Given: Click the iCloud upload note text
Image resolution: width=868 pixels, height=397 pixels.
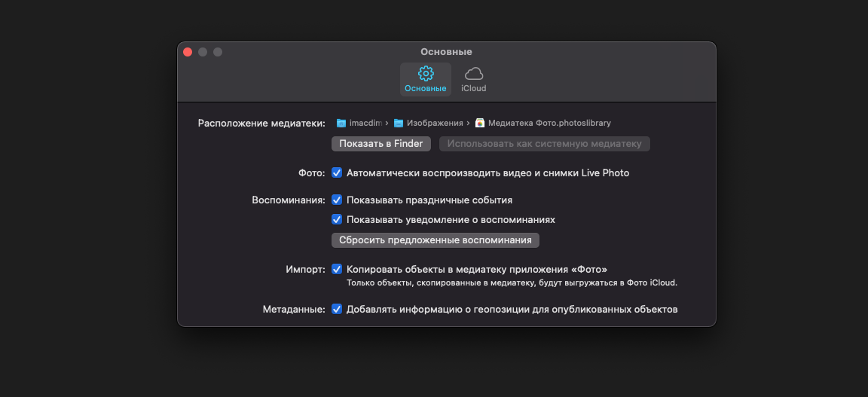Looking at the screenshot, I should point(512,283).
